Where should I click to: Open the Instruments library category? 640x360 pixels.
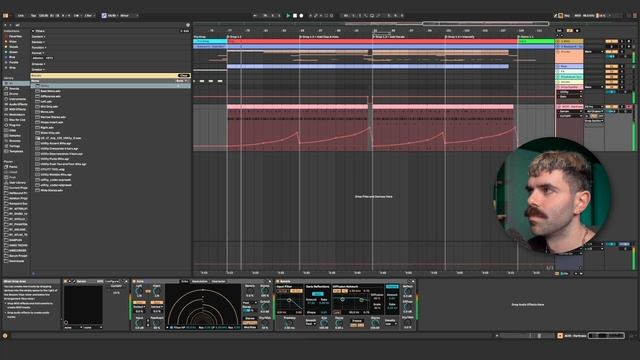tap(17, 99)
